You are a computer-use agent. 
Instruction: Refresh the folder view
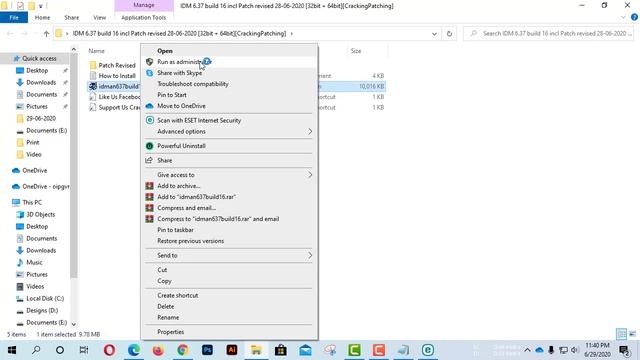[449, 34]
